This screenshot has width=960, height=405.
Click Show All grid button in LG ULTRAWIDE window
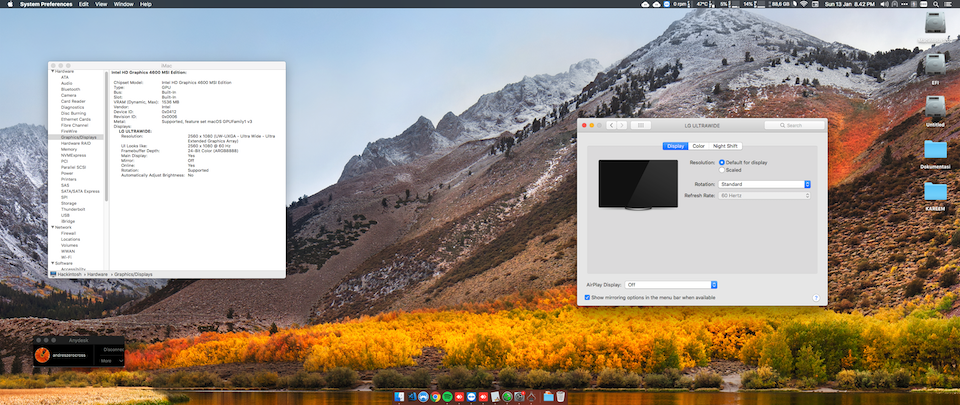(x=640, y=125)
